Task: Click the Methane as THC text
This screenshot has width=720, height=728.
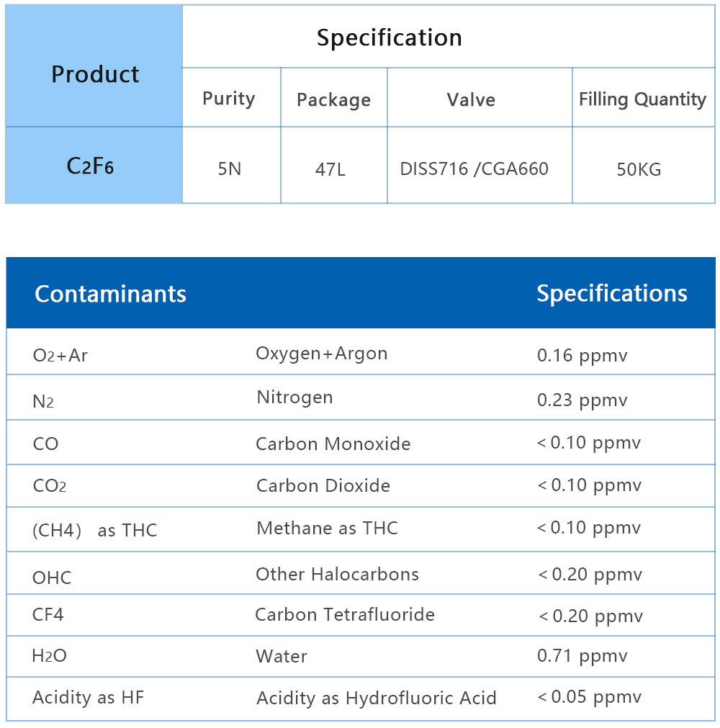Action: pos(327,528)
